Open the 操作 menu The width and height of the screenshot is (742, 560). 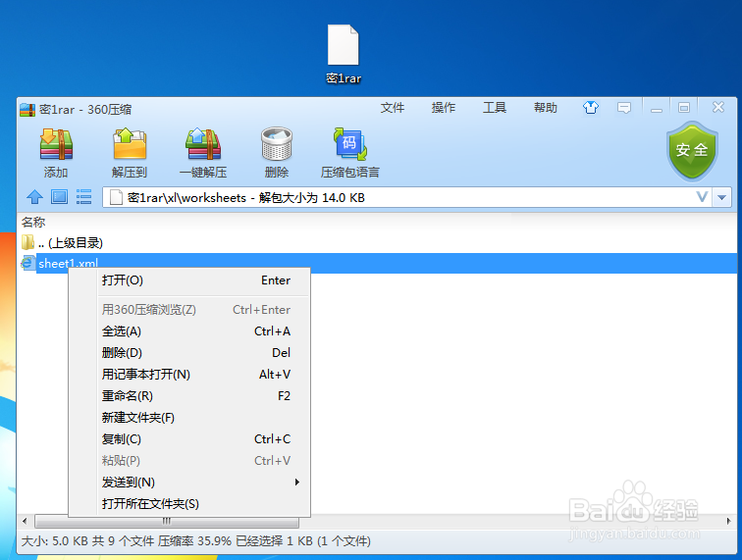tap(444, 108)
